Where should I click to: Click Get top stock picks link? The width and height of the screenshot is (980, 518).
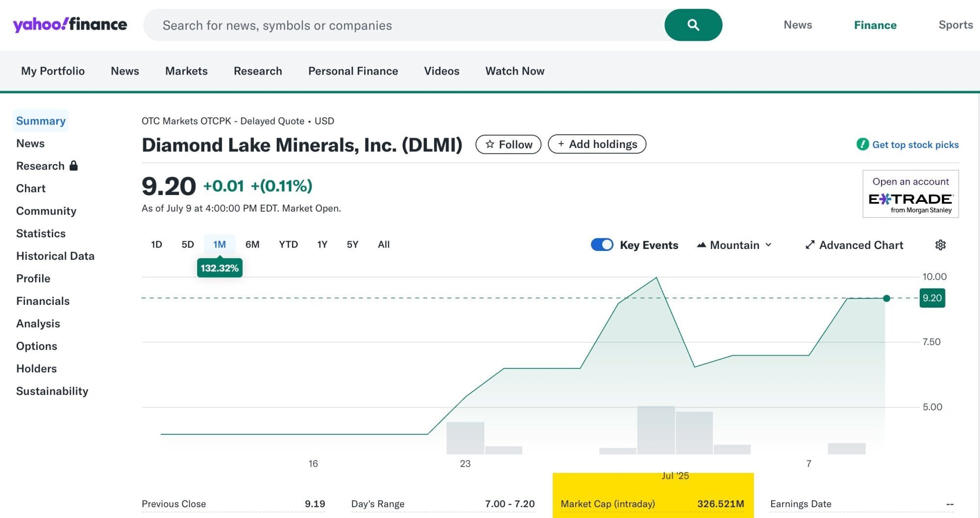[x=915, y=145]
